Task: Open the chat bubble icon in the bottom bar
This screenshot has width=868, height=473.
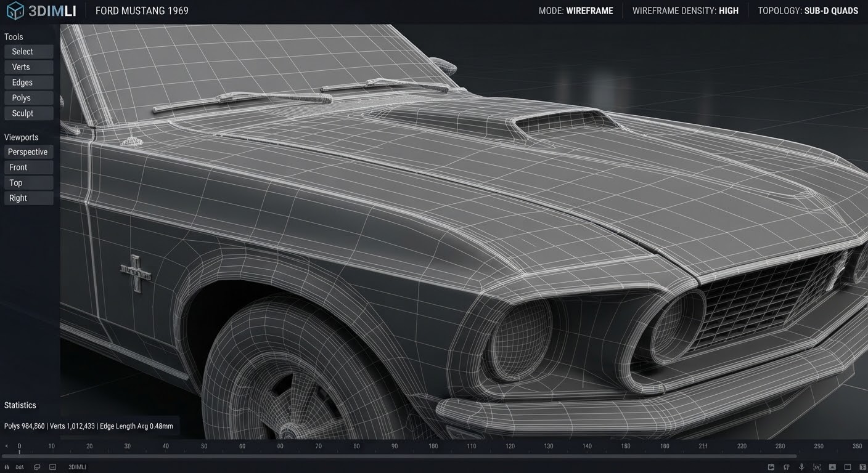Action: (x=38, y=467)
